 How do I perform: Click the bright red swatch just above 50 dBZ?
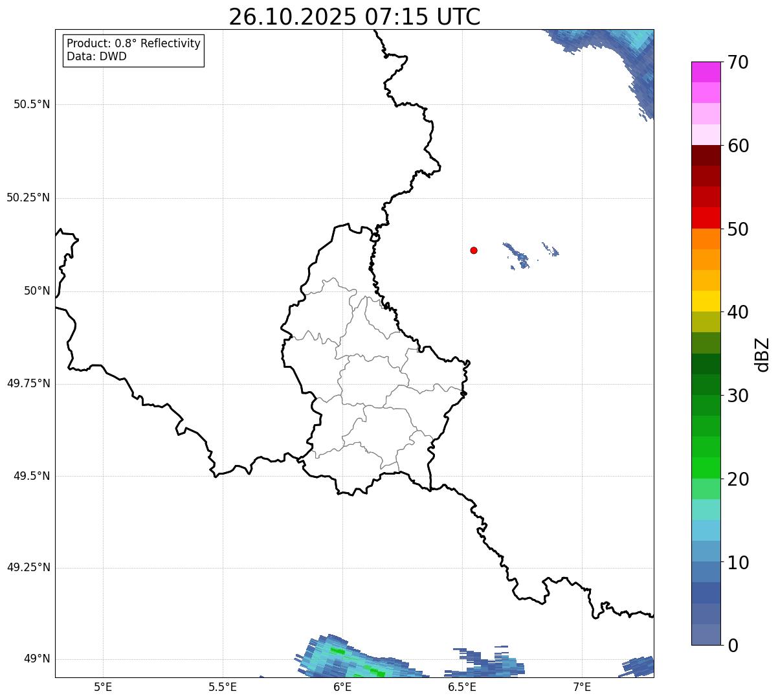coord(706,218)
